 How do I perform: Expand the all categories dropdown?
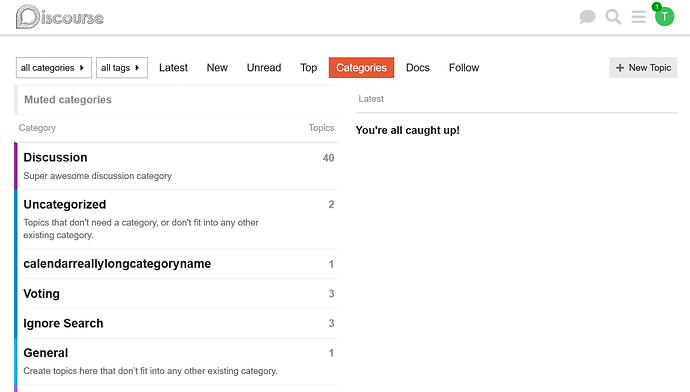pos(54,68)
